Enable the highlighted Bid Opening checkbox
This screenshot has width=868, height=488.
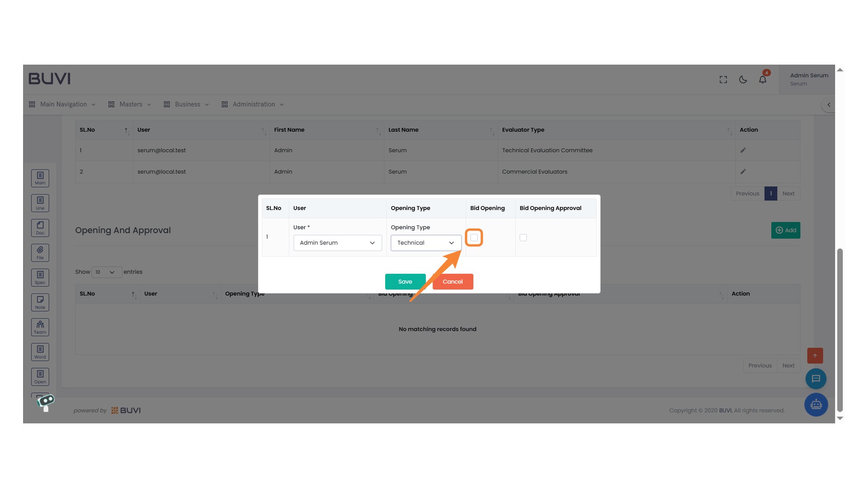click(x=474, y=237)
